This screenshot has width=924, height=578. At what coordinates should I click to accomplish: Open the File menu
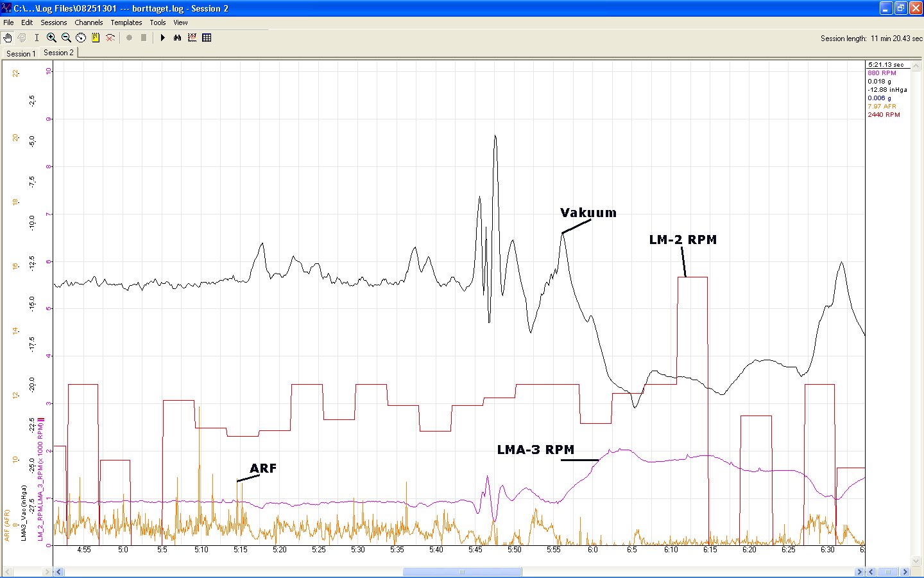tap(8, 22)
